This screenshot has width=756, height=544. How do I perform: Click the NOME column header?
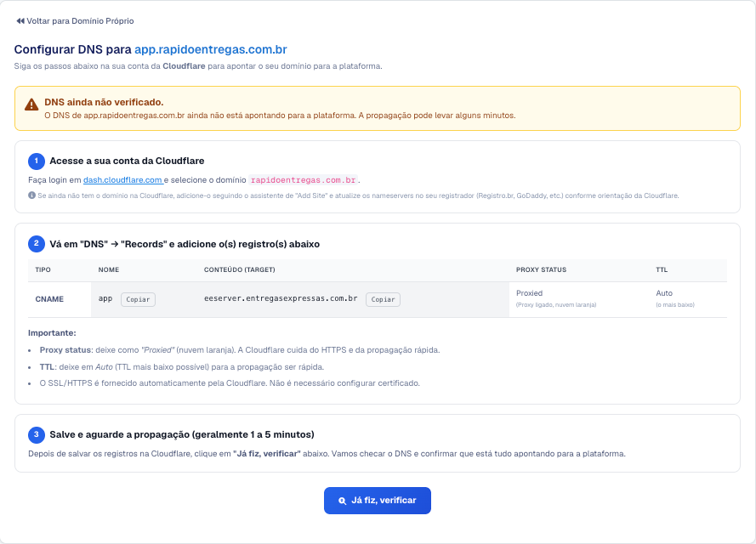click(x=109, y=269)
